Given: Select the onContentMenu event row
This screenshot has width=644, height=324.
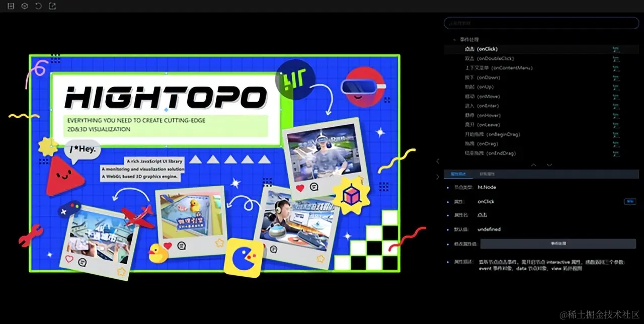Looking at the screenshot, I should [x=541, y=68].
